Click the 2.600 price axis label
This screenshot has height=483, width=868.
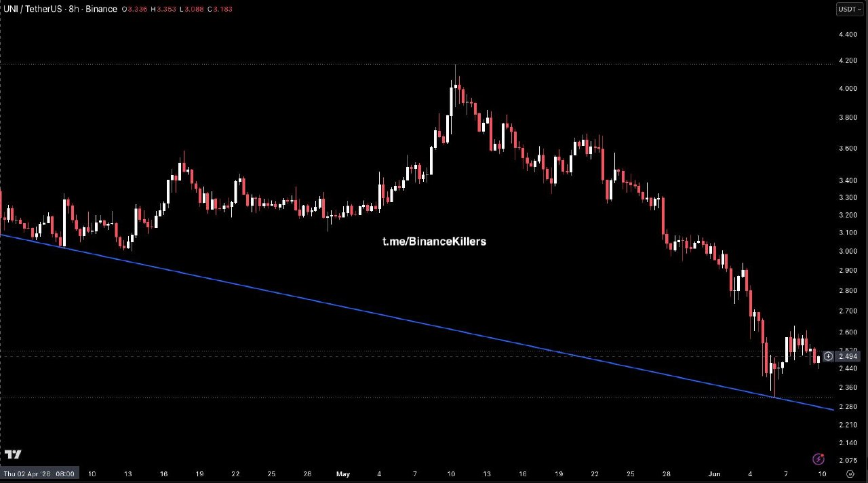[848, 332]
